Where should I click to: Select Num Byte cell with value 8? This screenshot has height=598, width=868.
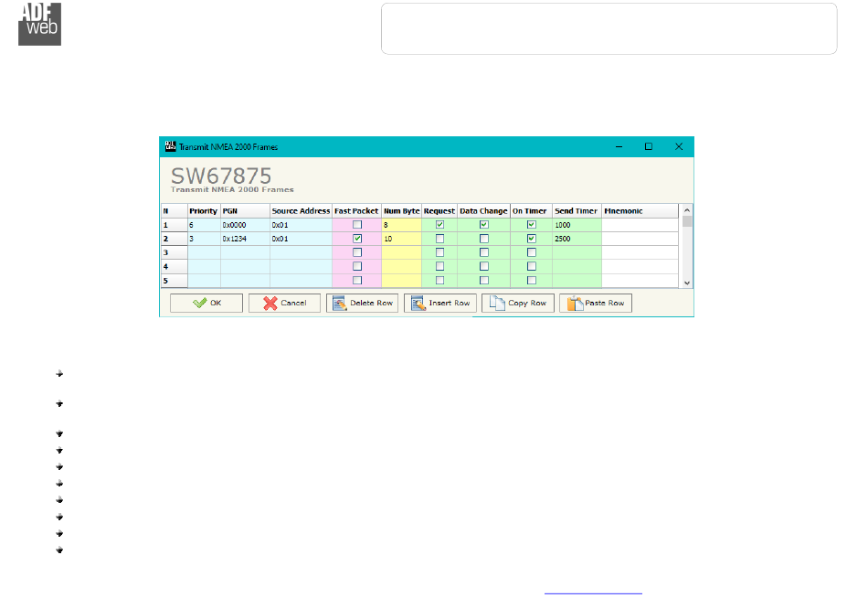tap(401, 225)
